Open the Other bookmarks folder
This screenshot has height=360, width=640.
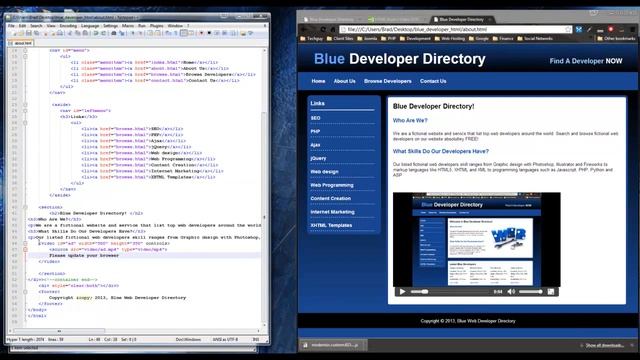[616, 39]
